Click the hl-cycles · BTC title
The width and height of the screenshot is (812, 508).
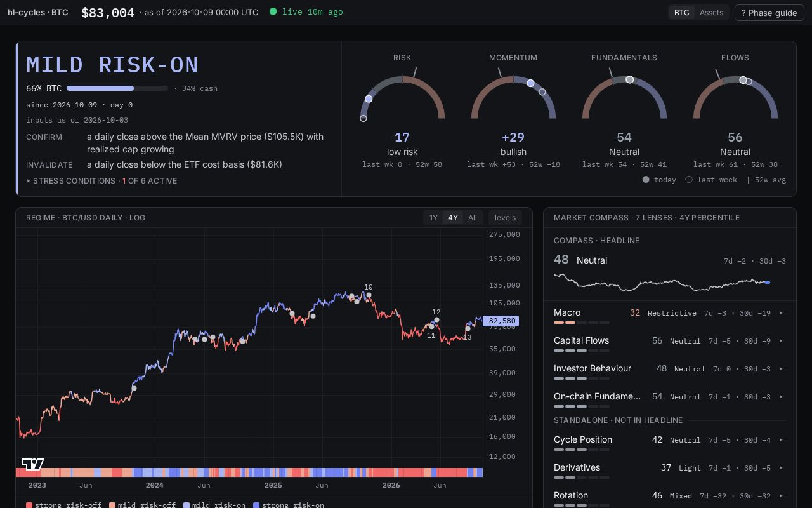pos(38,12)
